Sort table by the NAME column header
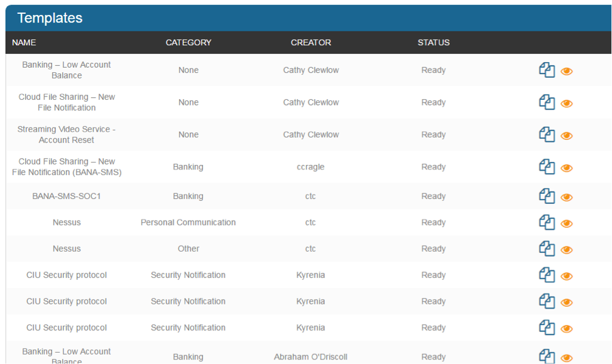Screen dimensions: 612x364 pos(24,43)
